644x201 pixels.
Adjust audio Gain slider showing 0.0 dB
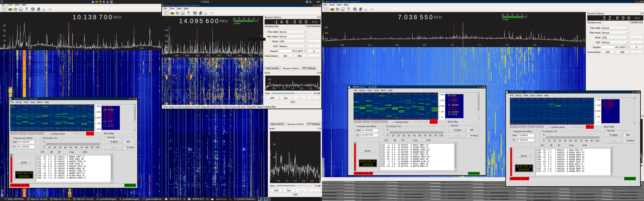click(x=291, y=93)
